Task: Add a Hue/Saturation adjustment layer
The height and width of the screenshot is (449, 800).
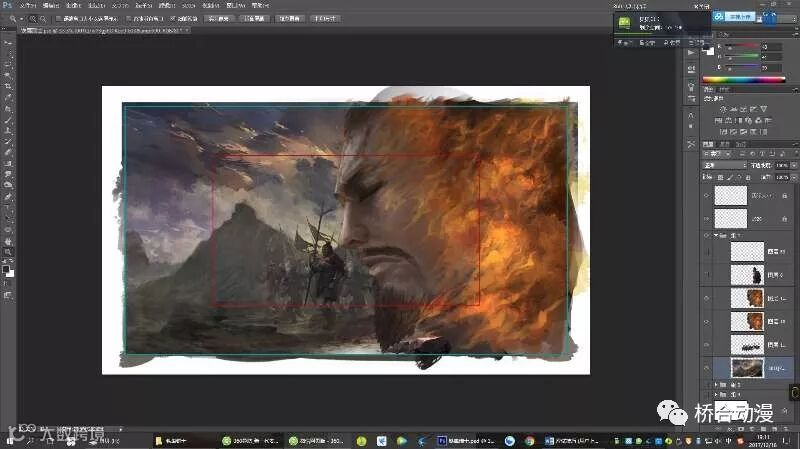Action: point(718,121)
